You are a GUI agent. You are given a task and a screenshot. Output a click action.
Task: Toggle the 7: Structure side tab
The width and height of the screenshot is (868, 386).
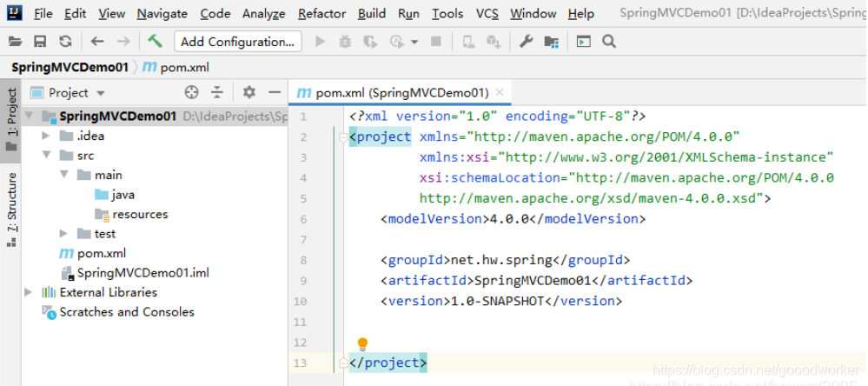(10, 210)
